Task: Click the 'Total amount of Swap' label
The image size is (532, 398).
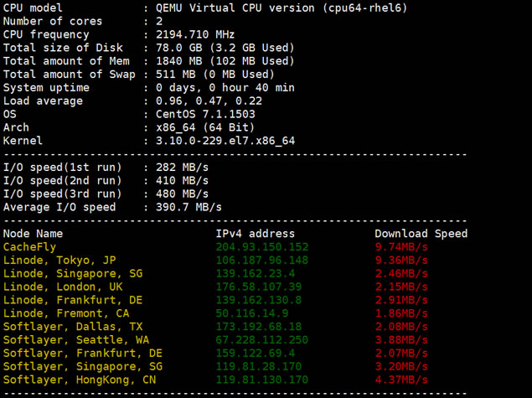Action: [70, 75]
